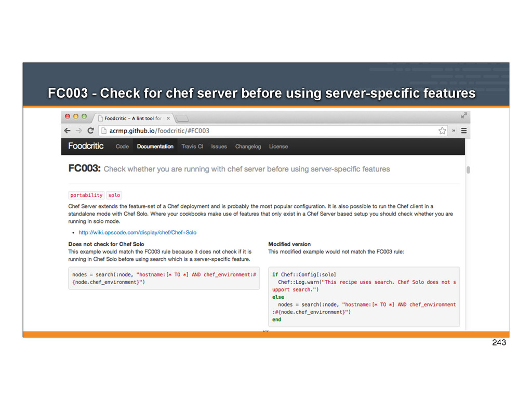Bookmark page with the star icon
Screen dimensions: 532x411
point(442,130)
